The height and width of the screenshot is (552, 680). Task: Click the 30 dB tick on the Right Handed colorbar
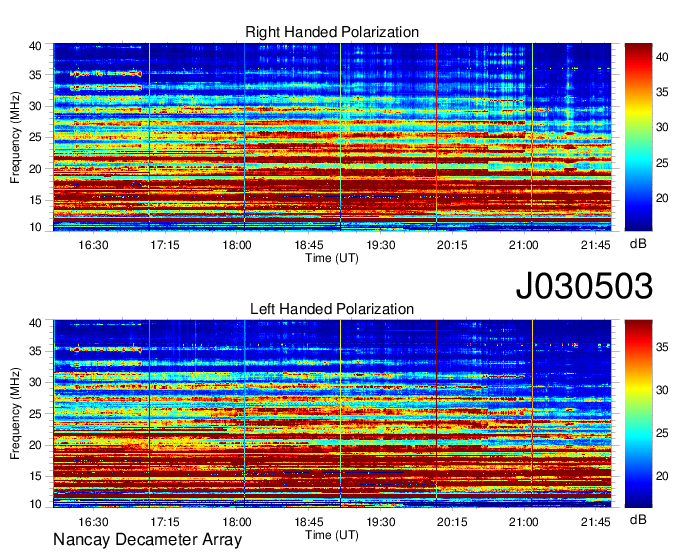(662, 127)
